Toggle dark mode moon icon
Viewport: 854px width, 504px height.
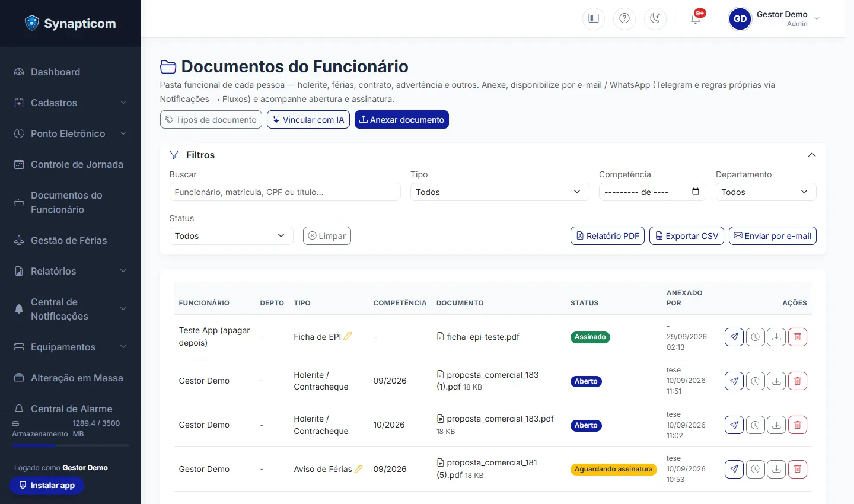[655, 18]
